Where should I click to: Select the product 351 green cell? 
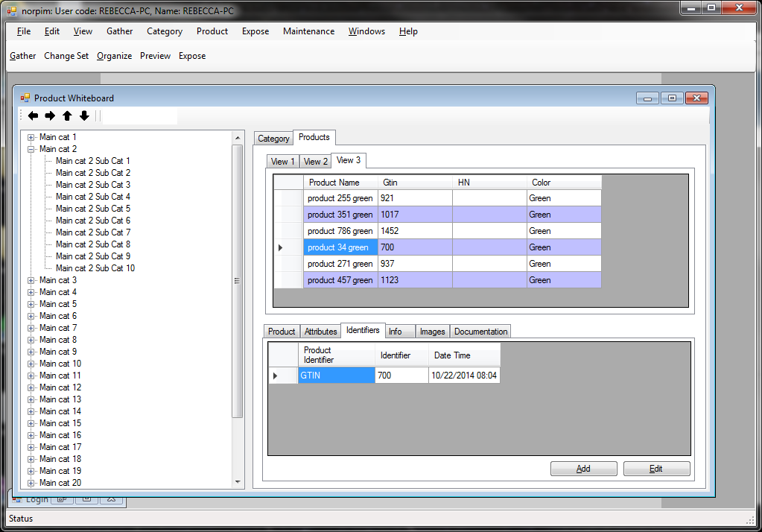point(340,215)
